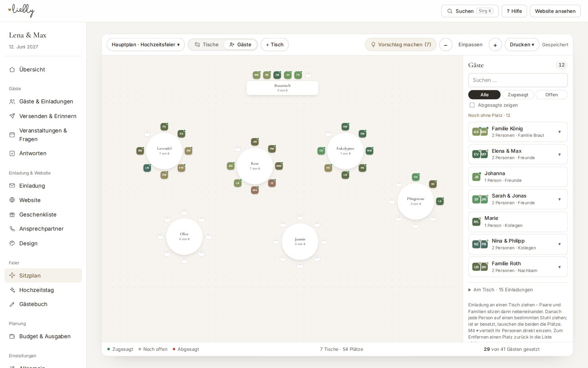Click the Gästebuch pencil icon

[x=12, y=304]
